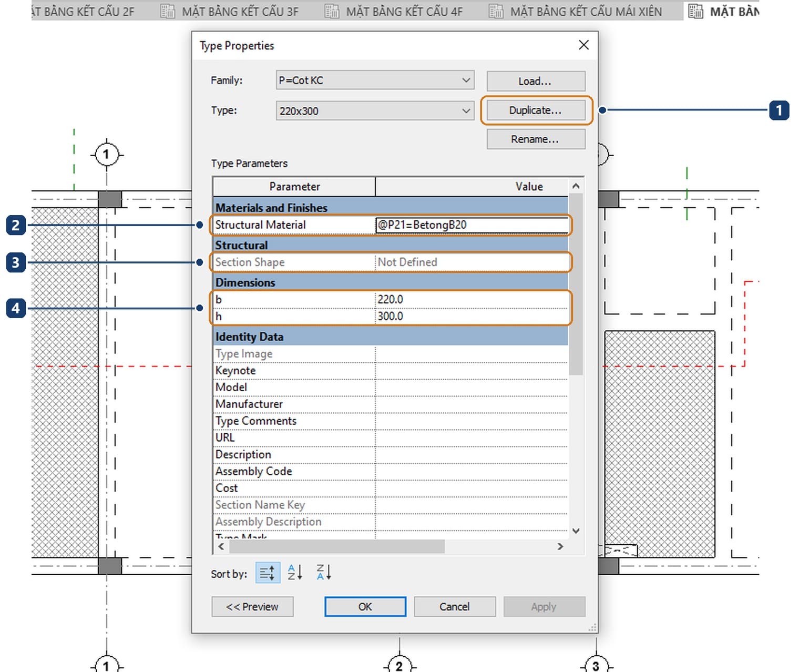Click the right arrow of horizontal scrollbar
The height and width of the screenshot is (672, 799).
click(560, 546)
